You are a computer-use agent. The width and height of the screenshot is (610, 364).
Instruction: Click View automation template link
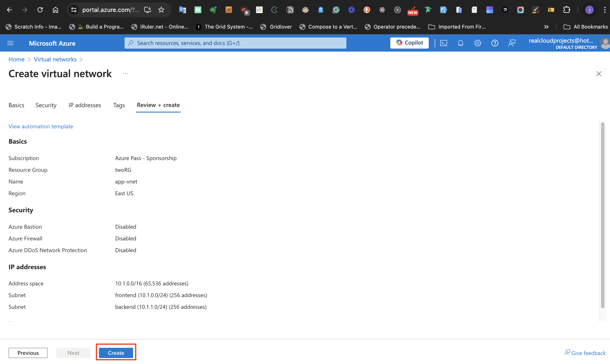click(x=41, y=126)
